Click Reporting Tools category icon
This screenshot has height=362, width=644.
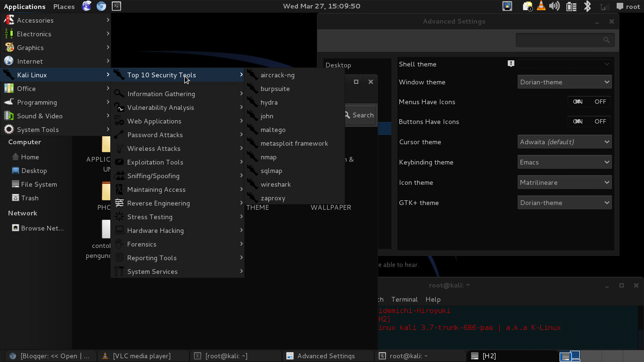(119, 258)
